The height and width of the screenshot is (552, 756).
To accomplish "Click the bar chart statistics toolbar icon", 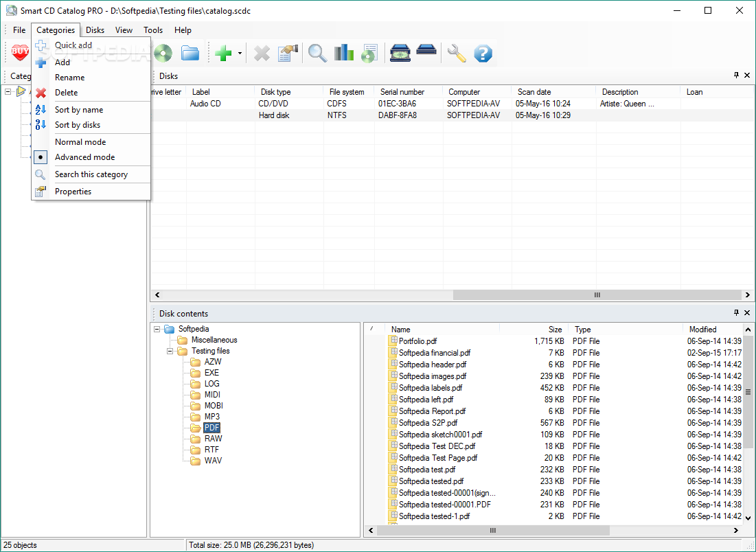I will coord(344,53).
